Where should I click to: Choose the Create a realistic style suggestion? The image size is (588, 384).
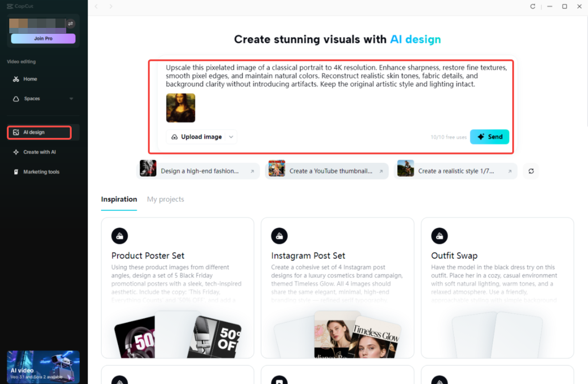coord(455,171)
